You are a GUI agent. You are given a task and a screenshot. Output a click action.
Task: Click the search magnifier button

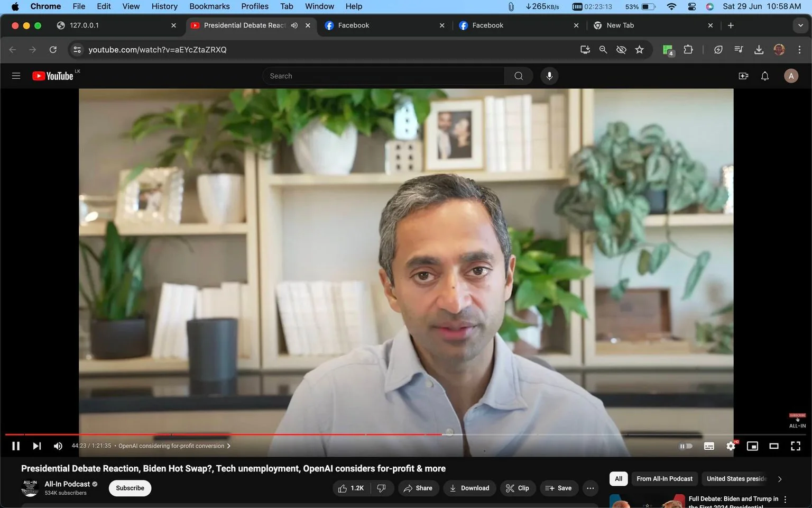tap(519, 76)
